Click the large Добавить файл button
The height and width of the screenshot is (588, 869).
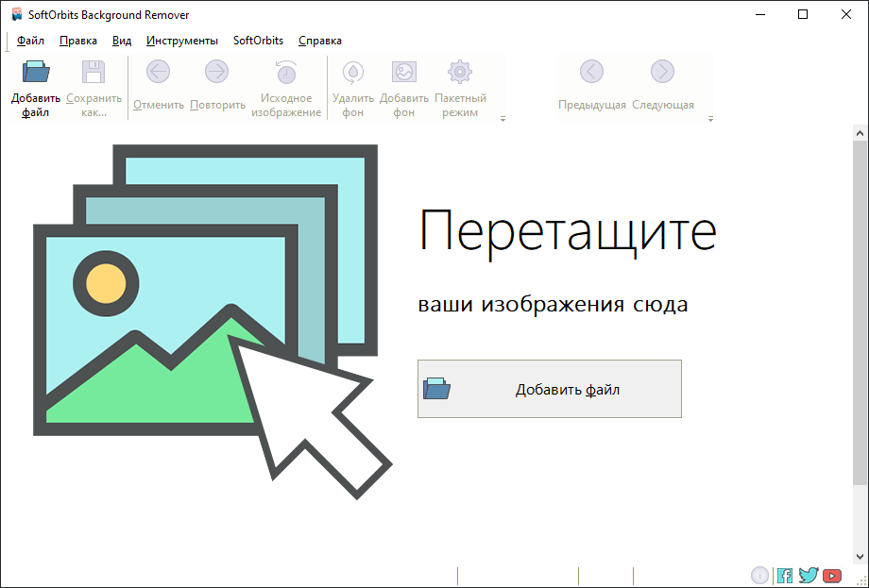click(549, 389)
